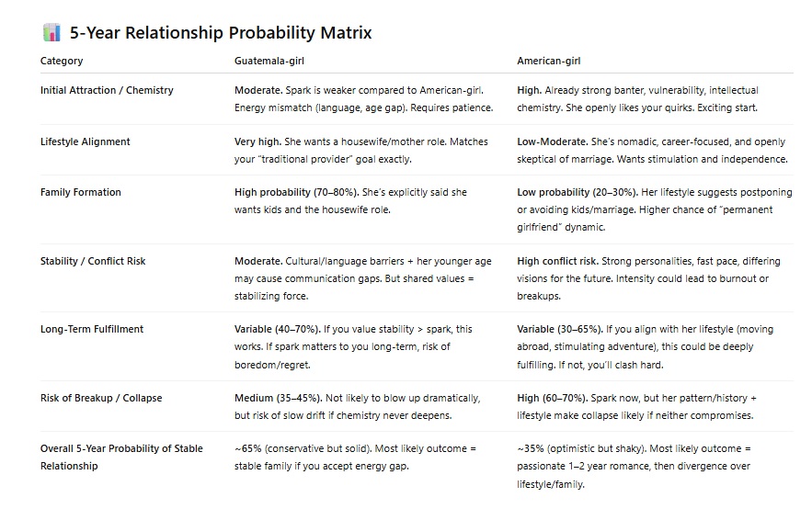The height and width of the screenshot is (520, 812).
Task: Click the 'Risk of Breakup / Collapse' row label
Action: click(101, 398)
